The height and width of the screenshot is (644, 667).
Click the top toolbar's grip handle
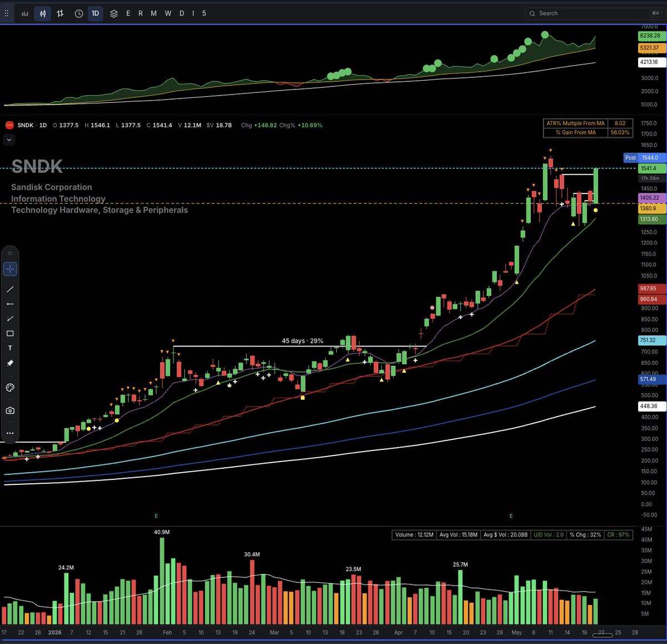coord(6,13)
